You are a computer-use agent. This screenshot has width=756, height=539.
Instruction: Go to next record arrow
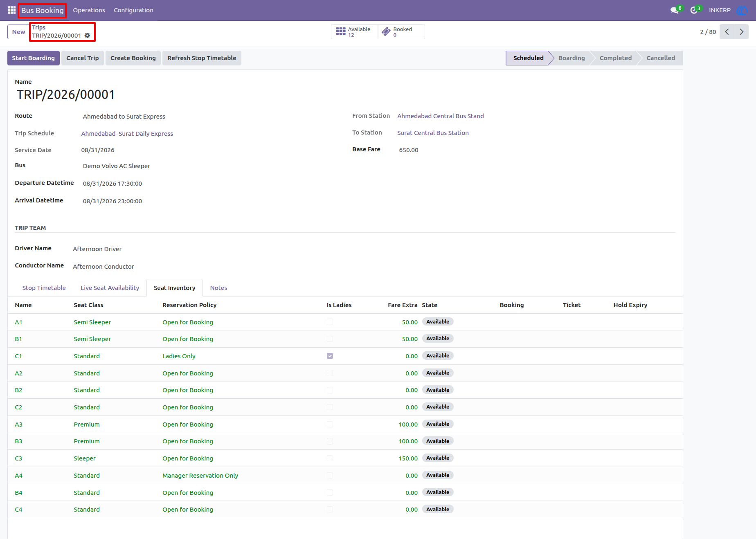(x=741, y=31)
